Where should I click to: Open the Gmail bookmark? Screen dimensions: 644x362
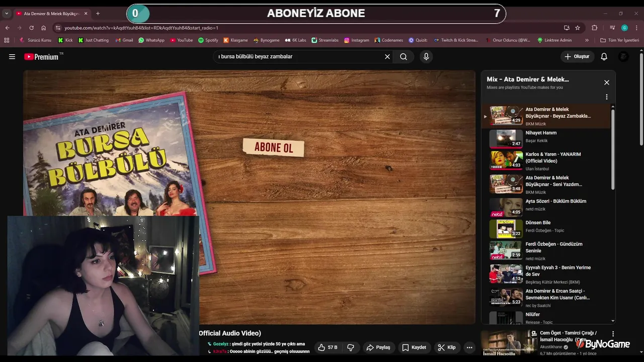[x=124, y=40]
